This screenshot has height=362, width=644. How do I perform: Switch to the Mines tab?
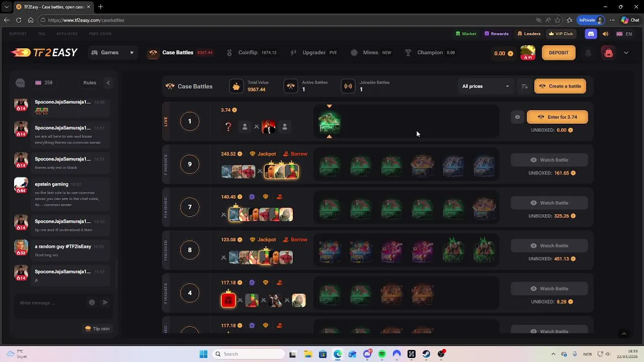pos(370,52)
